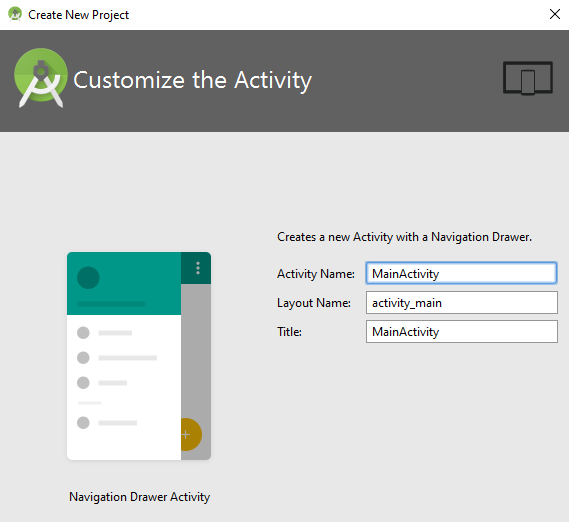Focus the Layout Name field showing activity_main

pyautogui.click(x=462, y=302)
